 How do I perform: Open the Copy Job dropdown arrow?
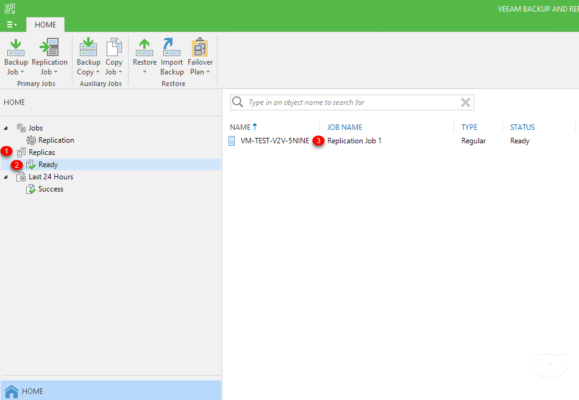click(x=120, y=72)
